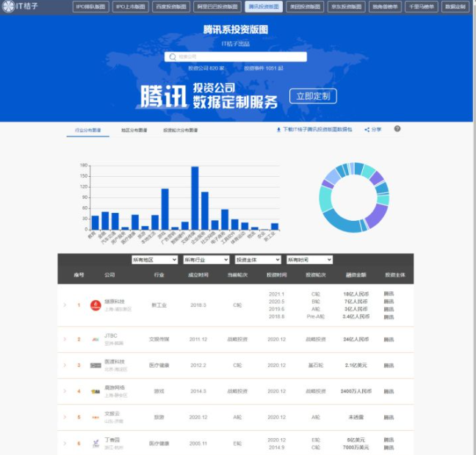Click the company search input field
Screen dimensions: 476x455
pyautogui.click(x=236, y=57)
